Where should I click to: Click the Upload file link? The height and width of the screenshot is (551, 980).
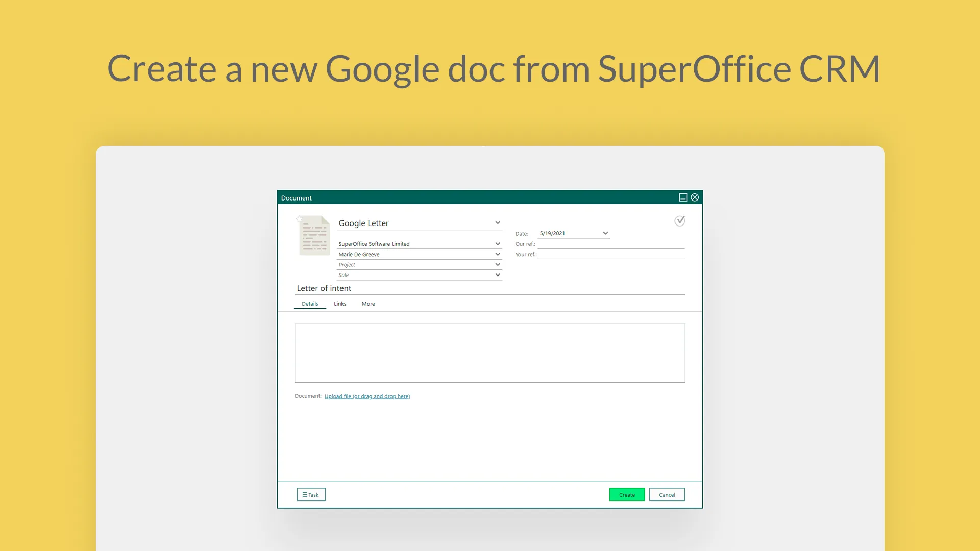pos(367,396)
